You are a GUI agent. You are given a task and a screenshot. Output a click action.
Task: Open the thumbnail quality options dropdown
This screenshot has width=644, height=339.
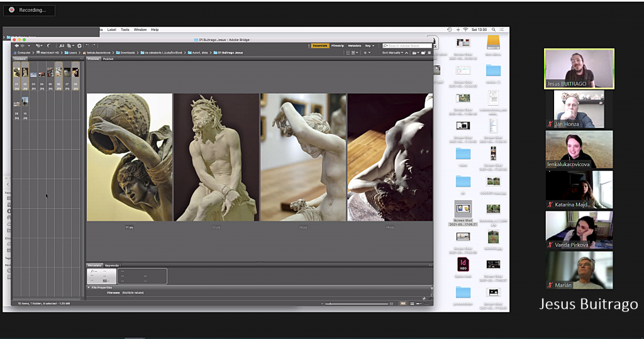tap(355, 53)
